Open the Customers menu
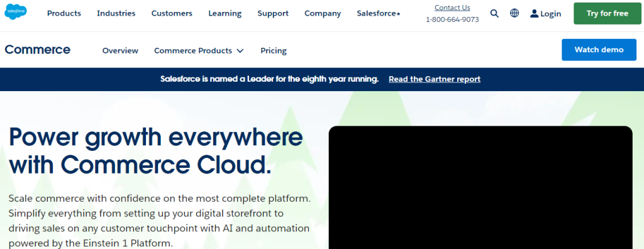 (x=172, y=13)
